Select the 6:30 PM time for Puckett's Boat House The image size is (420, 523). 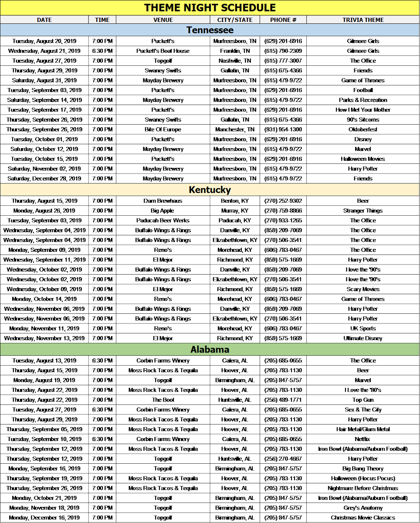(102, 51)
